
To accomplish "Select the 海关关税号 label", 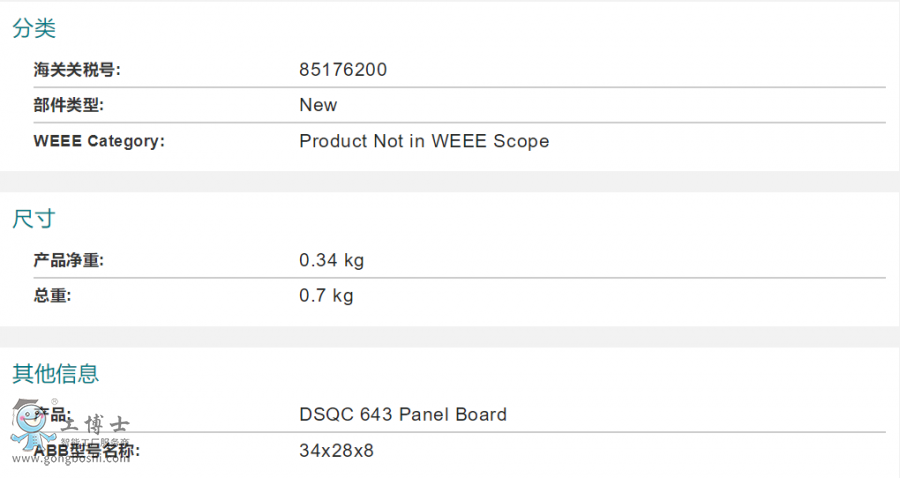I will 77,70.
